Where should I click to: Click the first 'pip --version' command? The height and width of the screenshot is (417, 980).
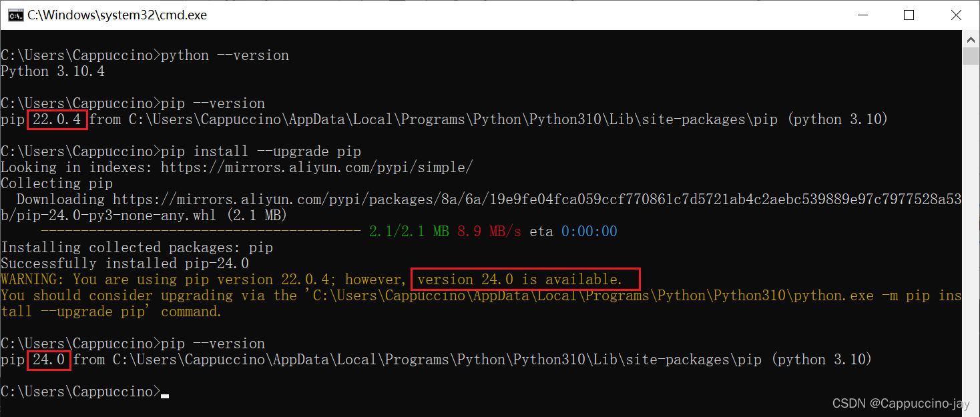[213, 103]
